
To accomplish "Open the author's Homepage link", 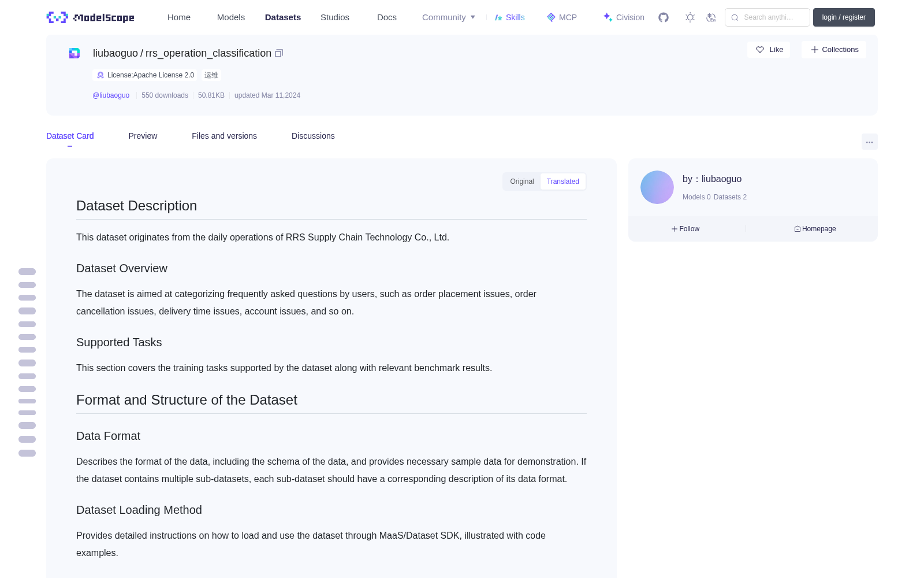I will [x=815, y=229].
